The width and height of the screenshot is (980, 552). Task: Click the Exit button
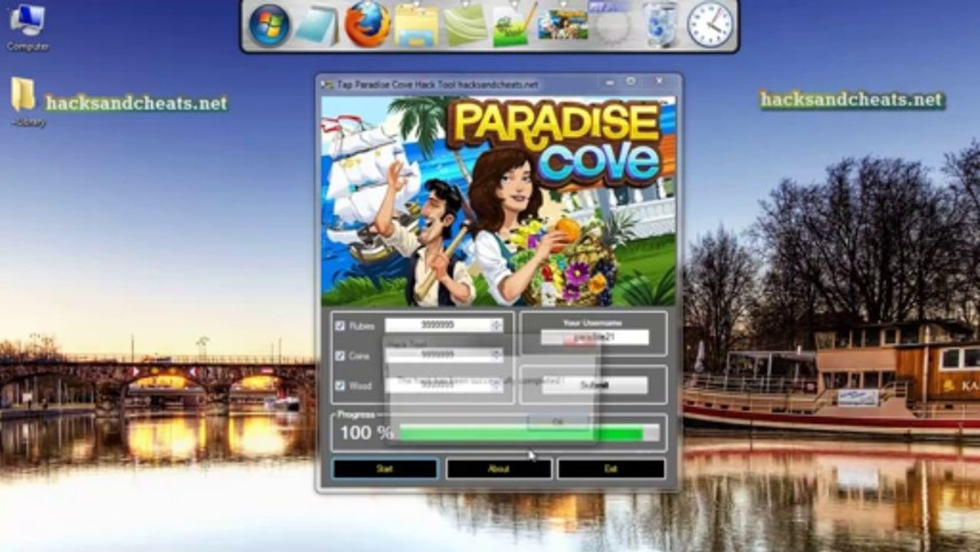pyautogui.click(x=611, y=468)
